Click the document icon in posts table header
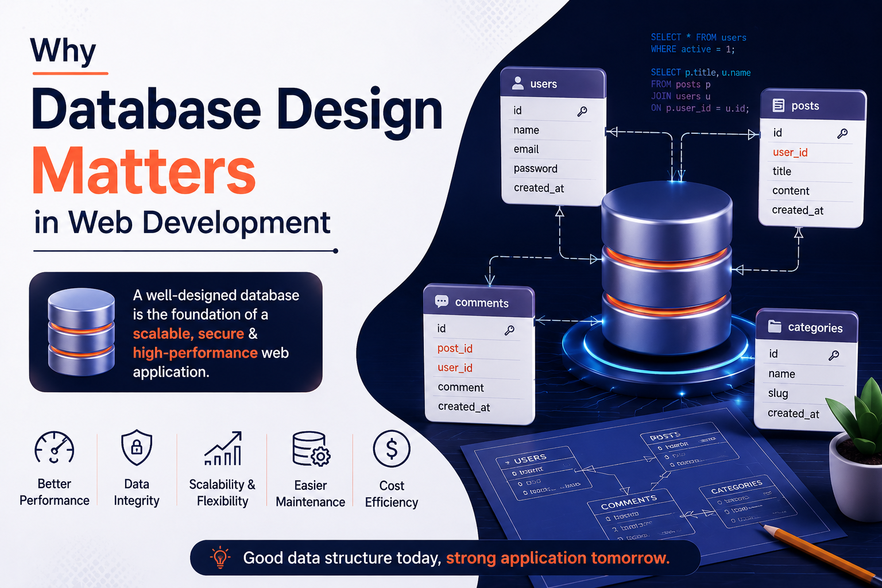The height and width of the screenshot is (588, 882). tap(778, 105)
